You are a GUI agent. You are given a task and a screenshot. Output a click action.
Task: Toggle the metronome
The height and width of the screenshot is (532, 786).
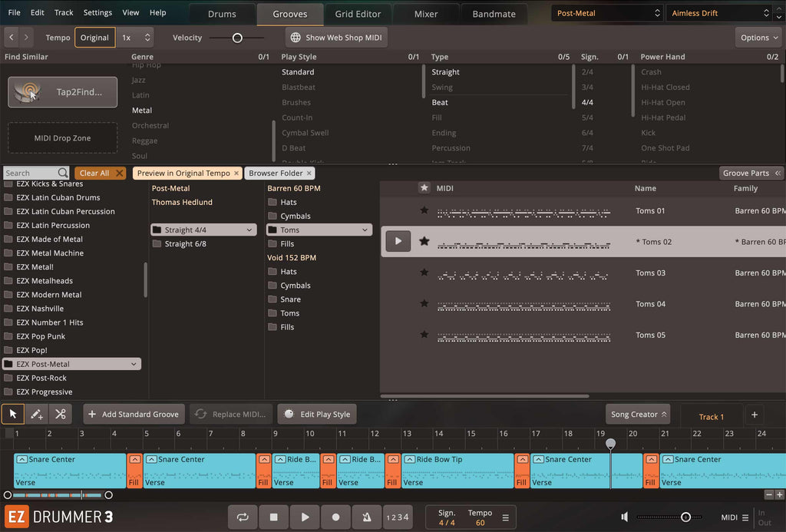[x=367, y=517]
